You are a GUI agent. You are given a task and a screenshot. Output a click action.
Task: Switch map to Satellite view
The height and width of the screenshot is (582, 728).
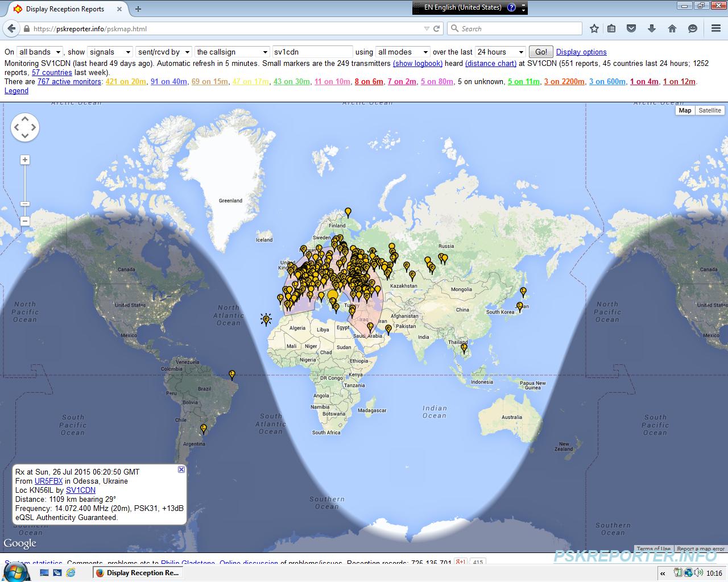(709, 110)
